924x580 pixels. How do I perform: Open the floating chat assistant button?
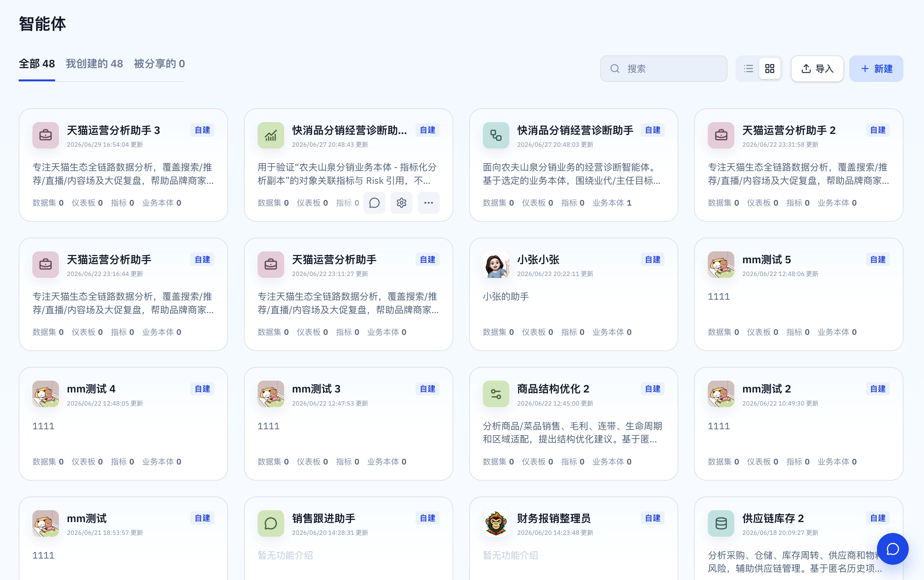pos(893,549)
